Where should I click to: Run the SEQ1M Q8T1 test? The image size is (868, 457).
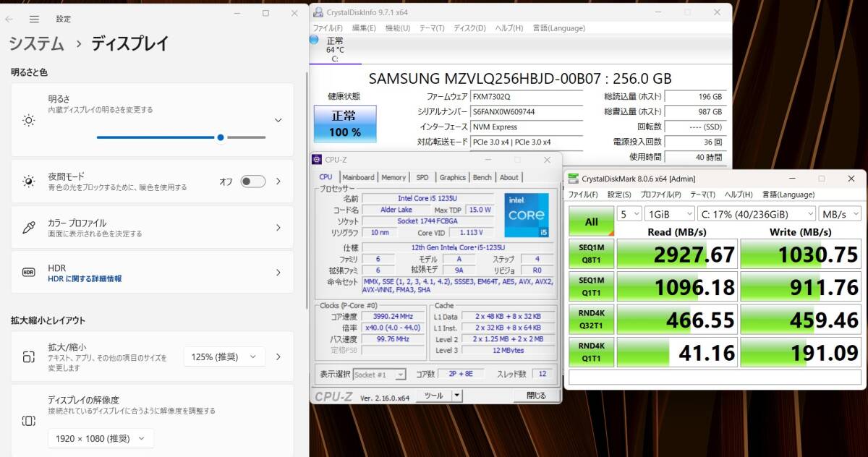[x=591, y=254]
